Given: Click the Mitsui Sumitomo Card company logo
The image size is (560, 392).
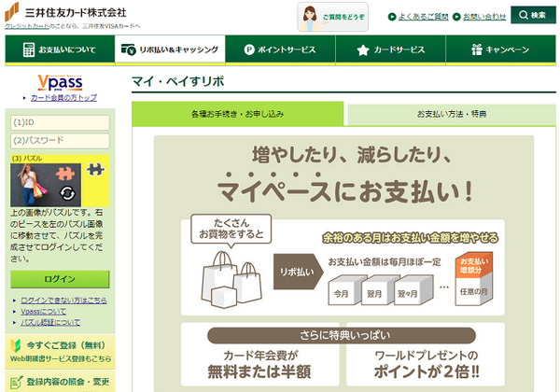Looking at the screenshot, I should click(65, 12).
